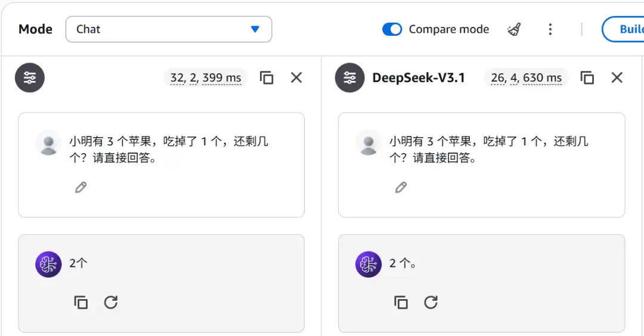The height and width of the screenshot is (336, 644).
Task: Regenerate the left panel response
Action: pyautogui.click(x=111, y=302)
